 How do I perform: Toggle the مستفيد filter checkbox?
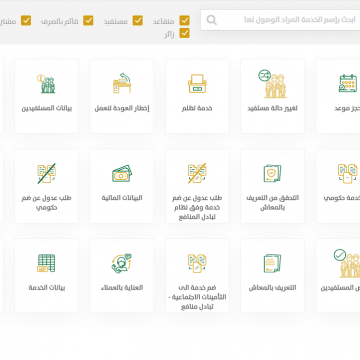[138, 21]
